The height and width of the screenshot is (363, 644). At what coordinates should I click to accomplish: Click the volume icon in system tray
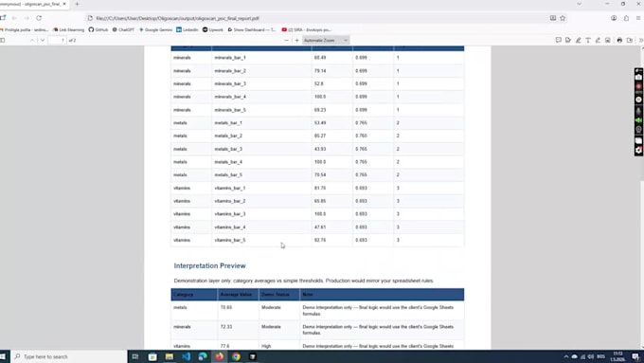click(x=591, y=356)
